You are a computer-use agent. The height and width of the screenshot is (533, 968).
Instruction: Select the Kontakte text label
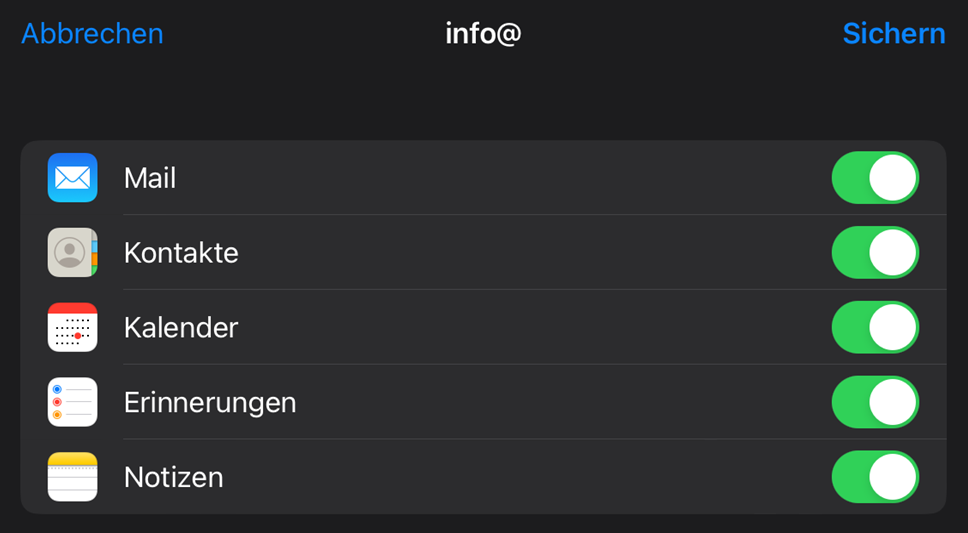tap(181, 253)
